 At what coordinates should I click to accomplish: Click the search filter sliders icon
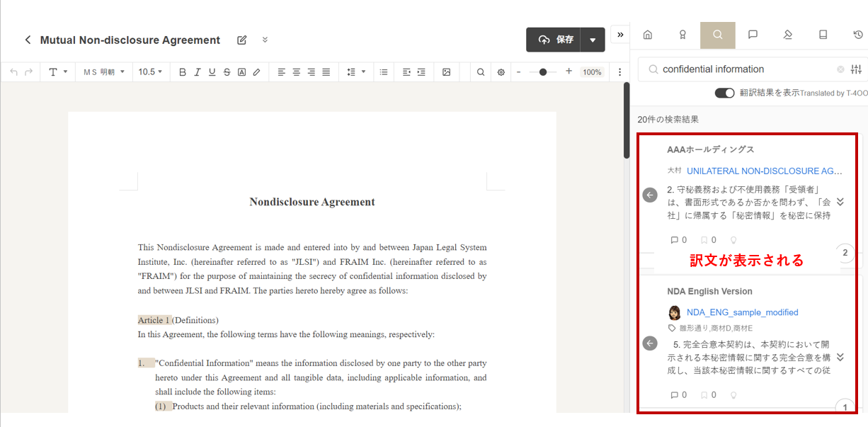pyautogui.click(x=856, y=69)
